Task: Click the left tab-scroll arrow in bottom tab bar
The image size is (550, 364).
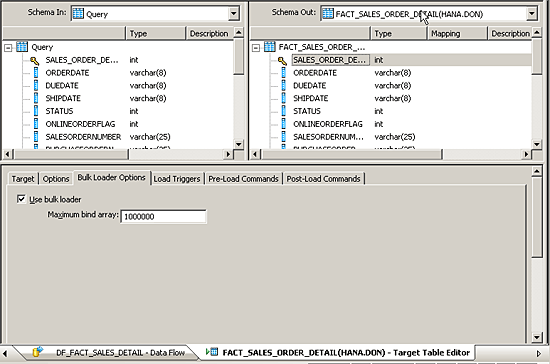Action: (x=5, y=353)
